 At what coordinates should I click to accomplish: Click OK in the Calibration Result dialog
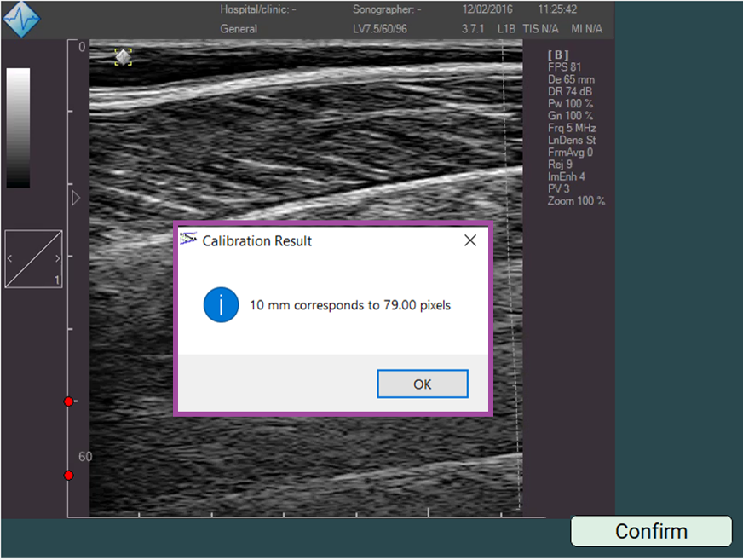pos(422,384)
